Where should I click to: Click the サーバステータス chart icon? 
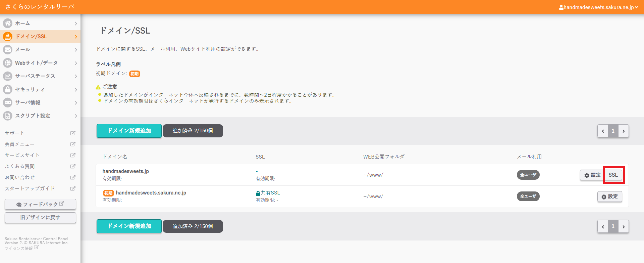[8, 76]
